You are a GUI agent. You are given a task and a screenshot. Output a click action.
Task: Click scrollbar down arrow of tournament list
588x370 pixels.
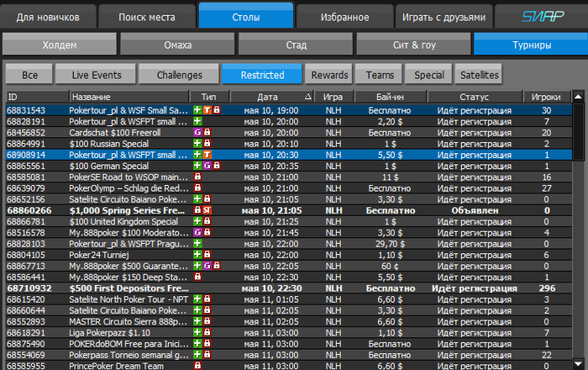point(578,364)
